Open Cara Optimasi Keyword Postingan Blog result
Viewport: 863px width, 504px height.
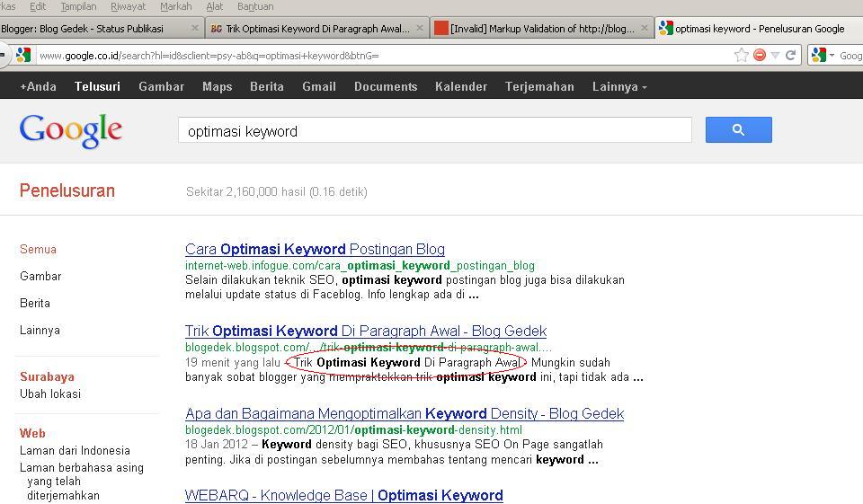315,249
